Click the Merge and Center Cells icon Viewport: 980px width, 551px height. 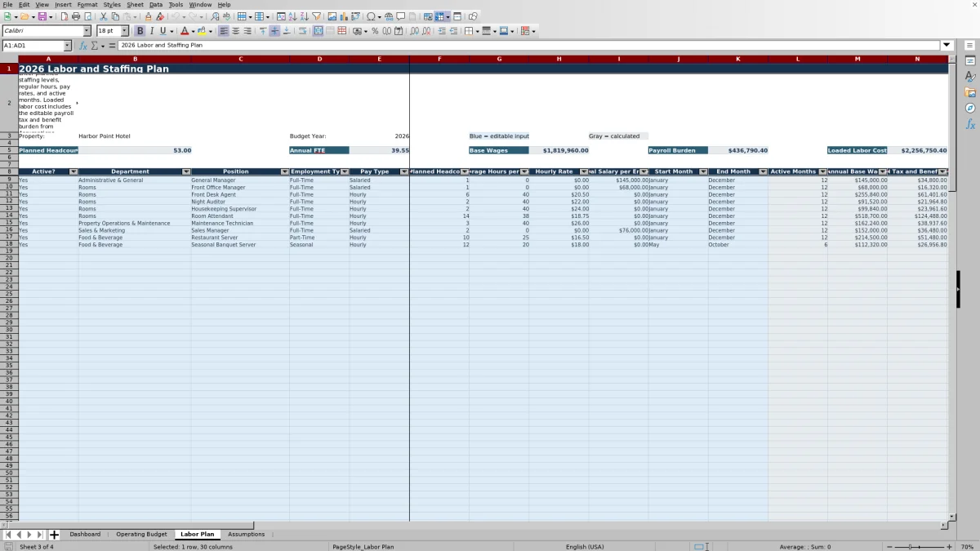[x=318, y=31]
